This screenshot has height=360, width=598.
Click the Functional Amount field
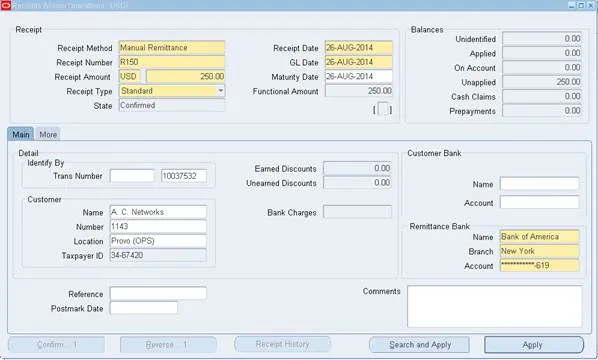click(358, 91)
